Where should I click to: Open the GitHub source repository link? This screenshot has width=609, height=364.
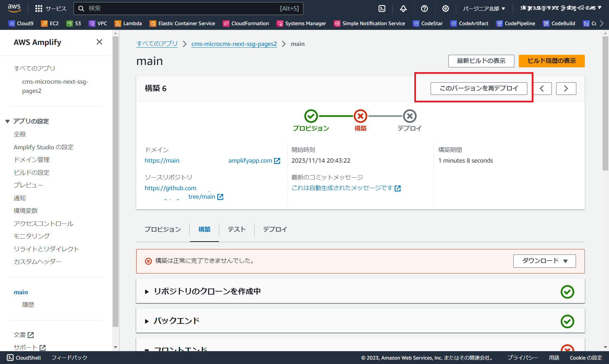(x=184, y=192)
